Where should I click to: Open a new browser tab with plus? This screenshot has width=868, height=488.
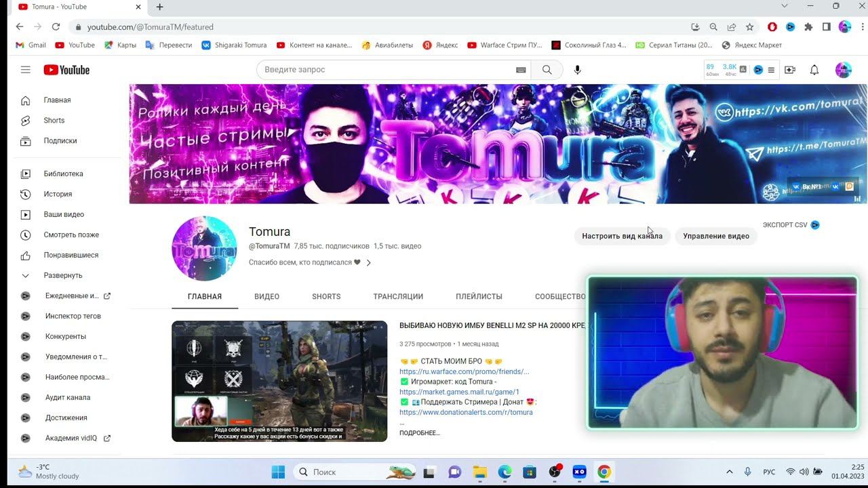tap(160, 7)
